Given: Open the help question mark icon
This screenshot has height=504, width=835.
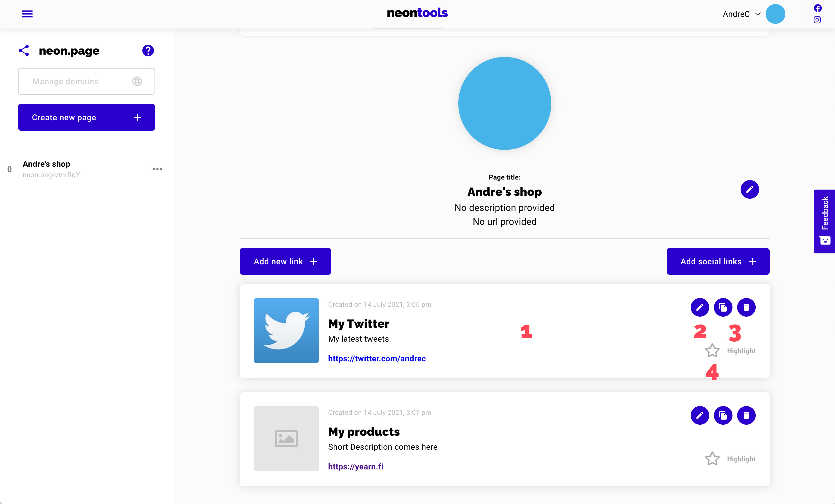Looking at the screenshot, I should [x=148, y=51].
